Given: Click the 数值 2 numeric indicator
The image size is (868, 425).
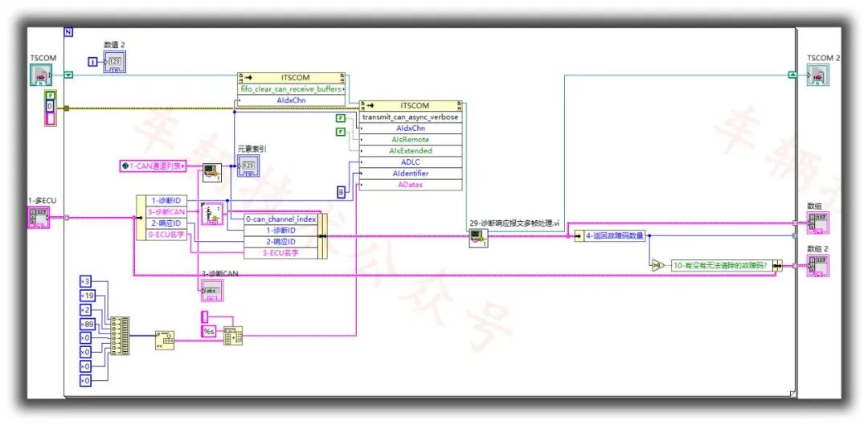Looking at the screenshot, I should pyautogui.click(x=114, y=61).
